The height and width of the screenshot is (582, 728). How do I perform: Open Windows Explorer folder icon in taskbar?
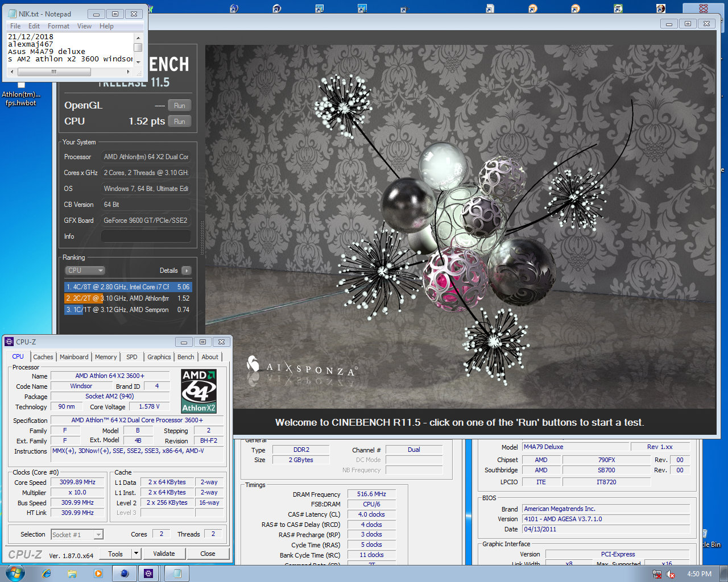pos(72,573)
